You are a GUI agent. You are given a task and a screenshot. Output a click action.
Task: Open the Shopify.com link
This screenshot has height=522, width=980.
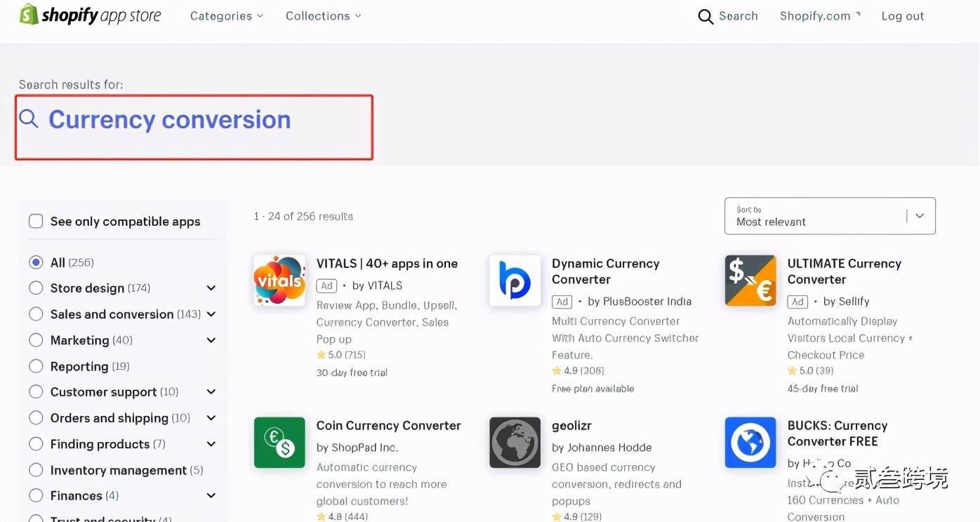click(x=820, y=16)
